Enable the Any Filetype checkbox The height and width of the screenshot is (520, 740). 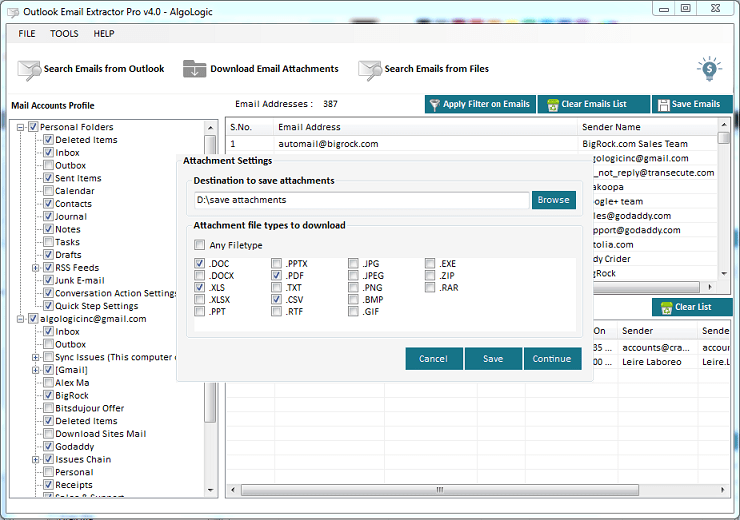tap(201, 245)
